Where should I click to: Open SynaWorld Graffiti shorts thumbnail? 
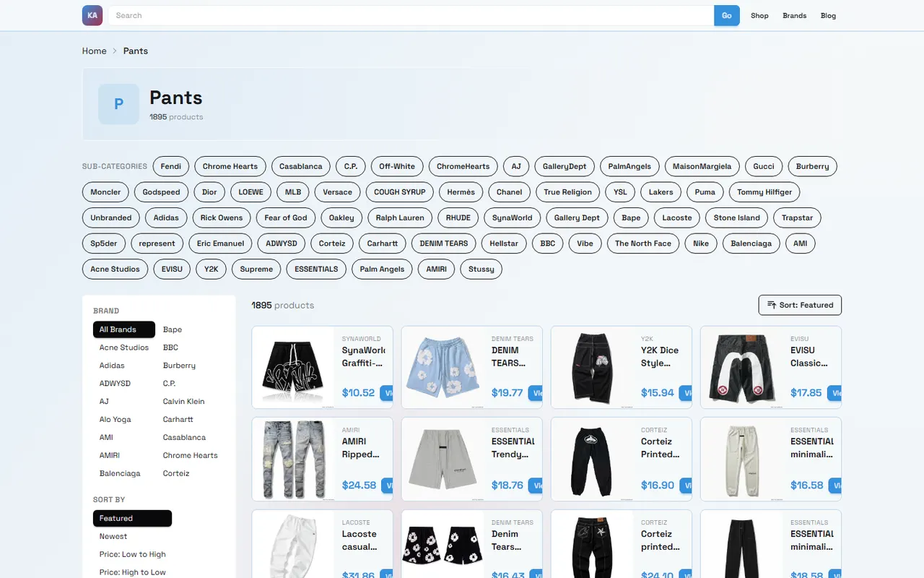tap(294, 367)
